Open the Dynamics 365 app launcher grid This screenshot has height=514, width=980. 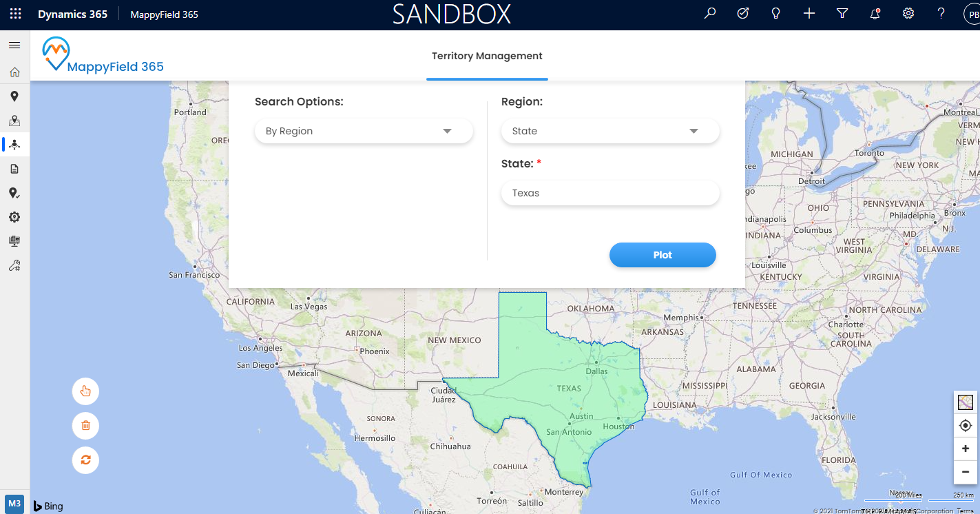(x=15, y=14)
